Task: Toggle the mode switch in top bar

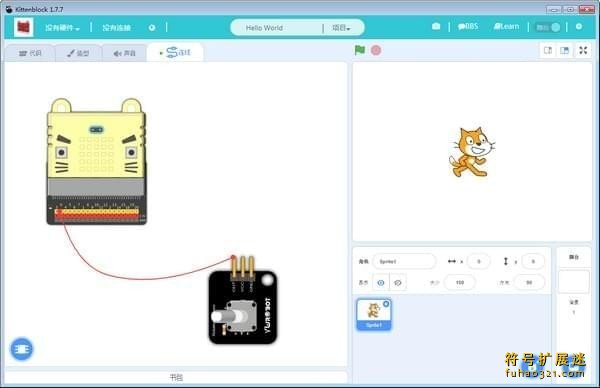Action: (x=548, y=27)
